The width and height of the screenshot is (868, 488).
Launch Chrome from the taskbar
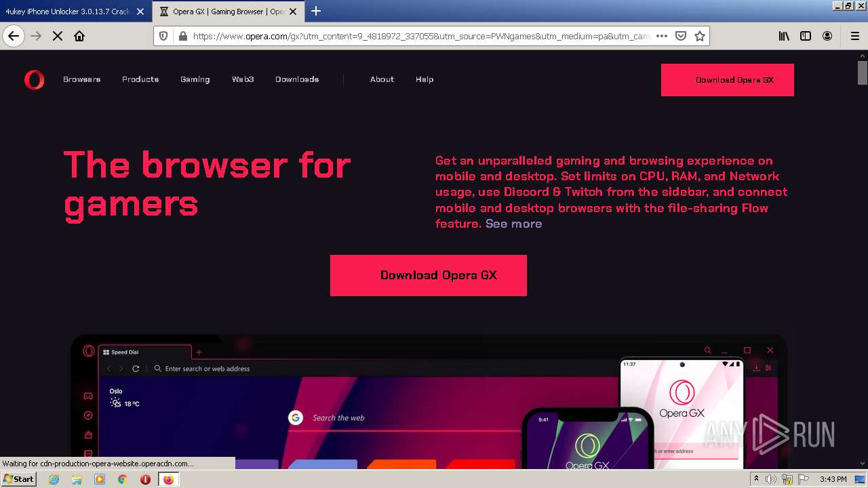tap(123, 479)
